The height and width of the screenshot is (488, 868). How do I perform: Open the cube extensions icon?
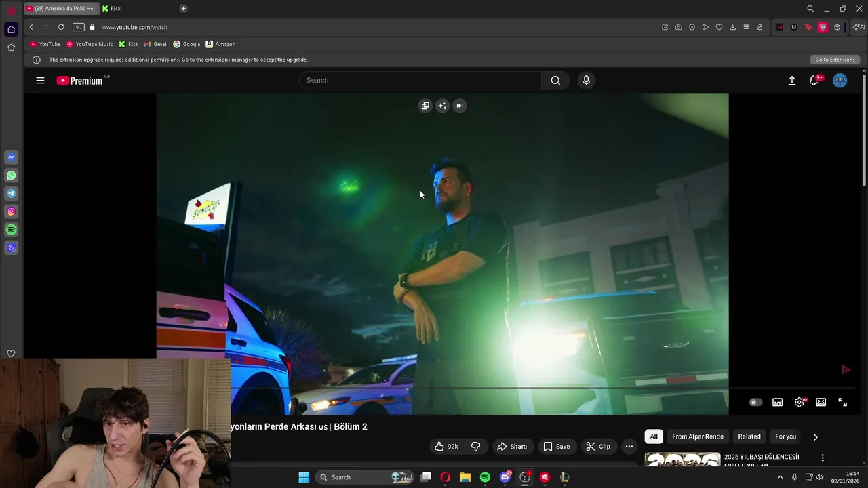(x=837, y=27)
